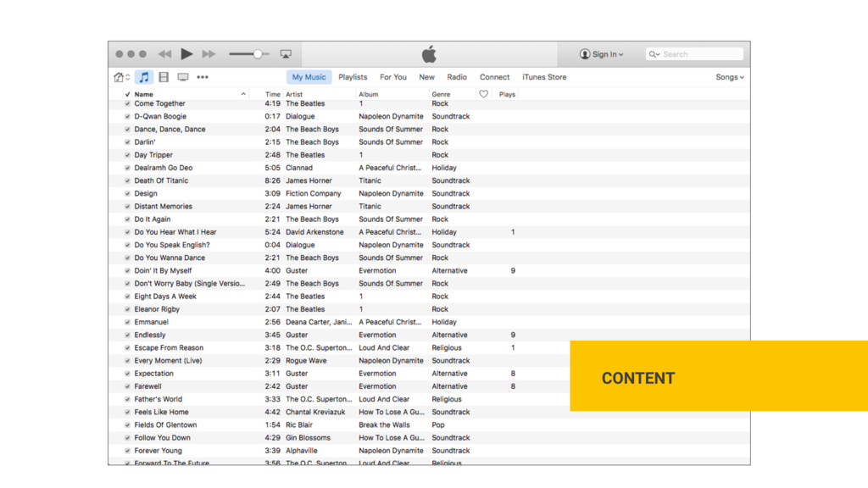Viewport: 868px width, 488px height.
Task: Click the Pop genre cell
Action: click(x=438, y=425)
